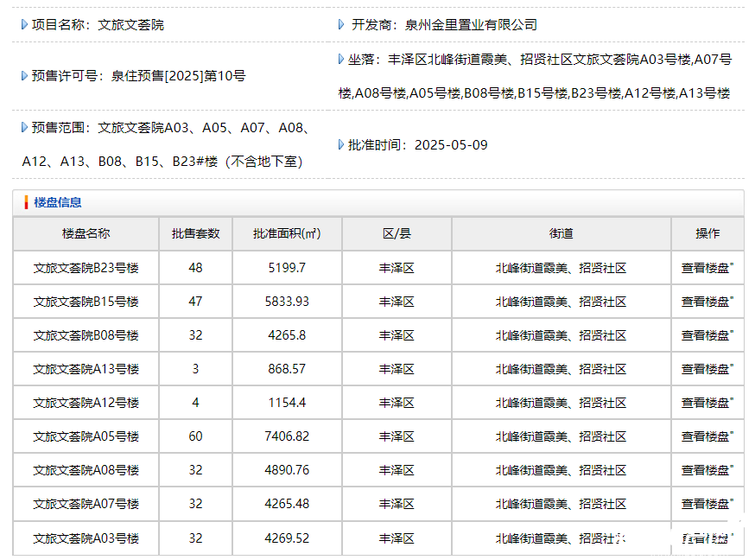View building details for 文旅文荟院B08号楼

tap(707, 335)
